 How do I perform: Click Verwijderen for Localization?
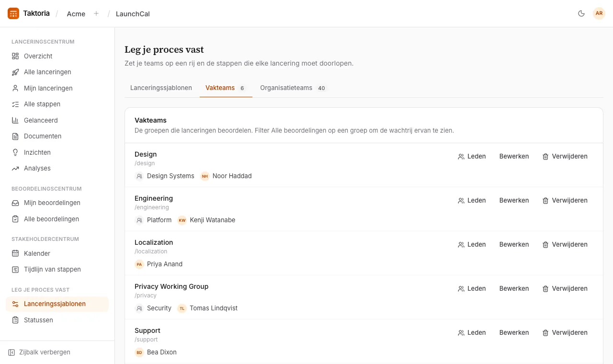pyautogui.click(x=565, y=244)
